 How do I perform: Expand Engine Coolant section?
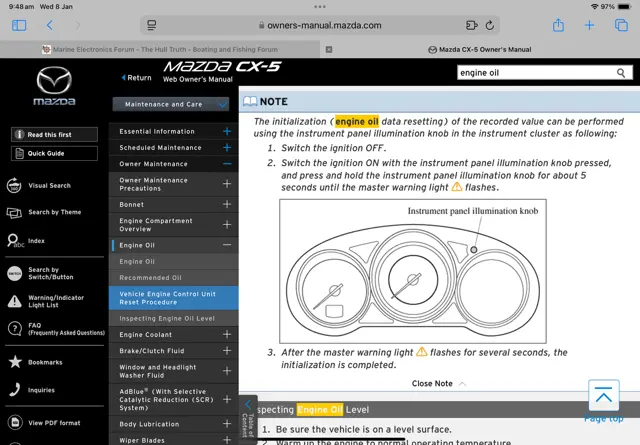pyautogui.click(x=227, y=334)
